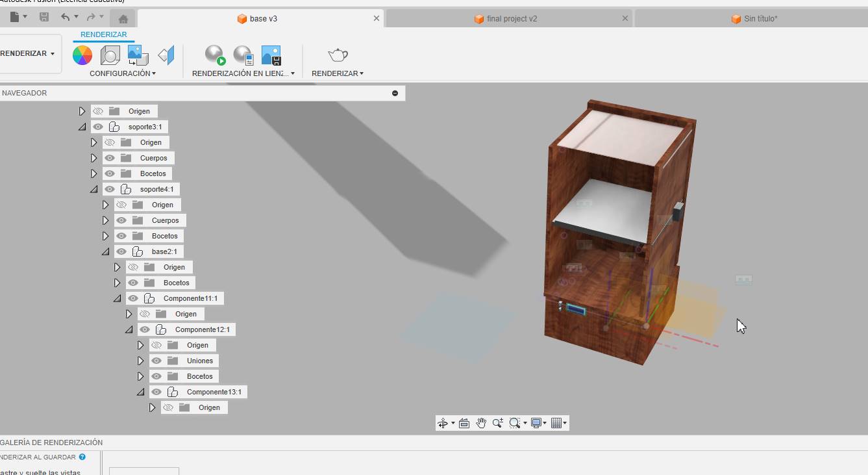Image resolution: width=868 pixels, height=475 pixels.
Task: Select Componente13:1 in browser tree
Action: click(214, 392)
